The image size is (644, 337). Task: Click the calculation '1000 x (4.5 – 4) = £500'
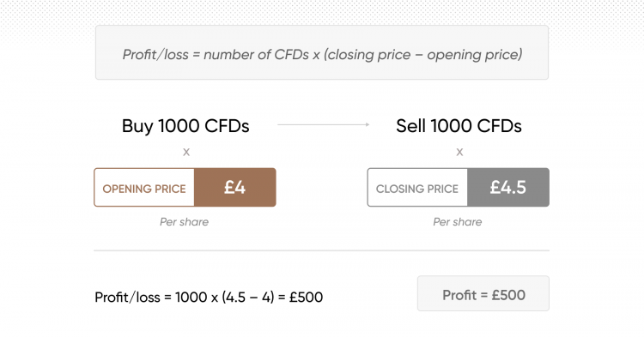pyautogui.click(x=249, y=297)
